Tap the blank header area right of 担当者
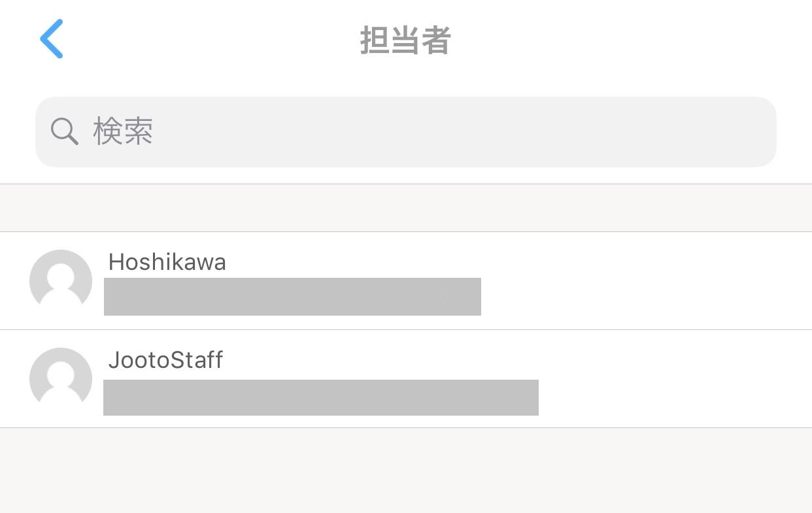This screenshot has height=513, width=812. tap(621, 41)
